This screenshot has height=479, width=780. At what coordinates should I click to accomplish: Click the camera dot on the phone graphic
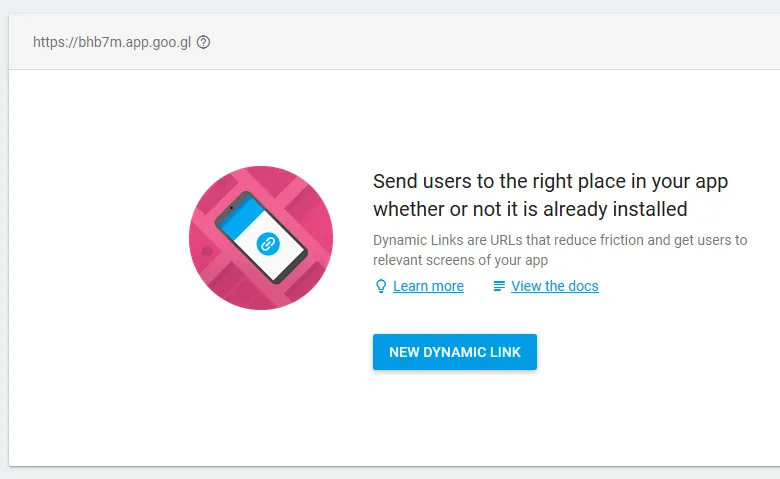click(x=231, y=207)
